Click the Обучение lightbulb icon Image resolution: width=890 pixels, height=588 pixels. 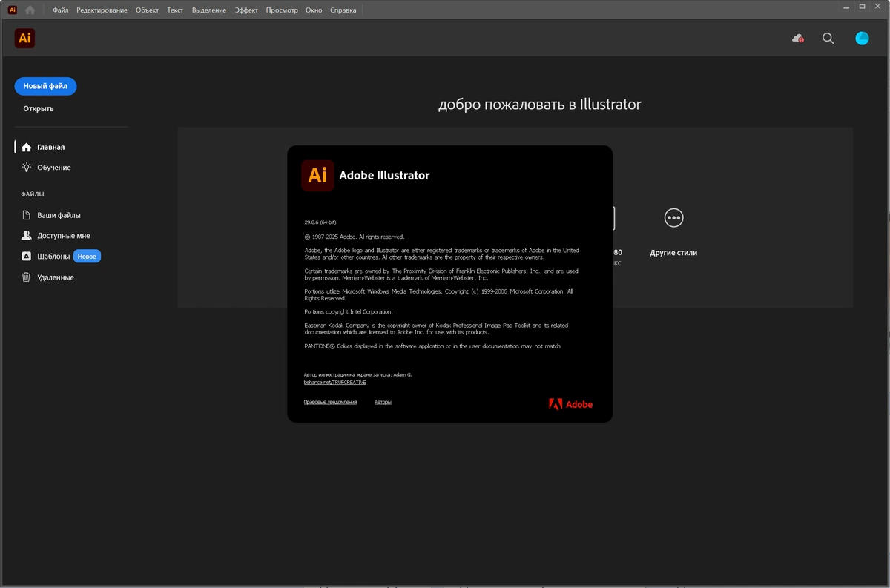pos(27,168)
